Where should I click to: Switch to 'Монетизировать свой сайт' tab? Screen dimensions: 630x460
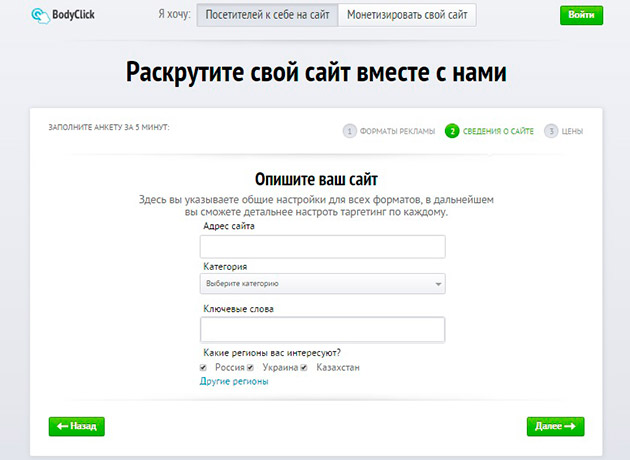tap(407, 15)
